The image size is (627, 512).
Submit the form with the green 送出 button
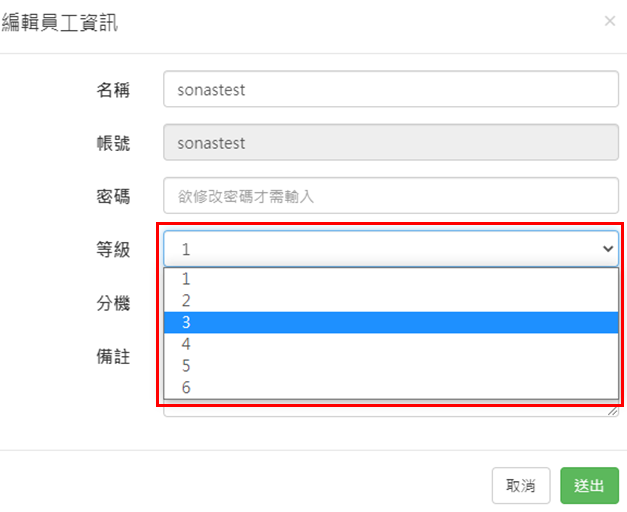click(x=589, y=486)
